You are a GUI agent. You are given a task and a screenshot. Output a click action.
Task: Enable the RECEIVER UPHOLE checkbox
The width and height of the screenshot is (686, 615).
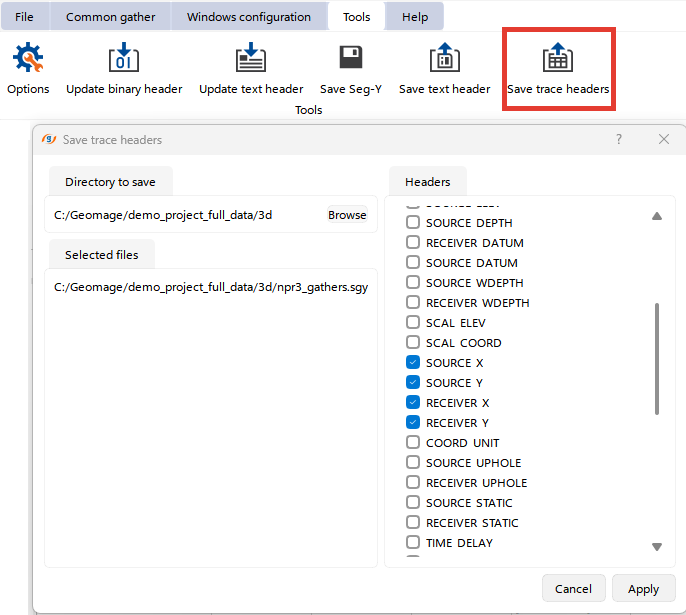pos(413,482)
